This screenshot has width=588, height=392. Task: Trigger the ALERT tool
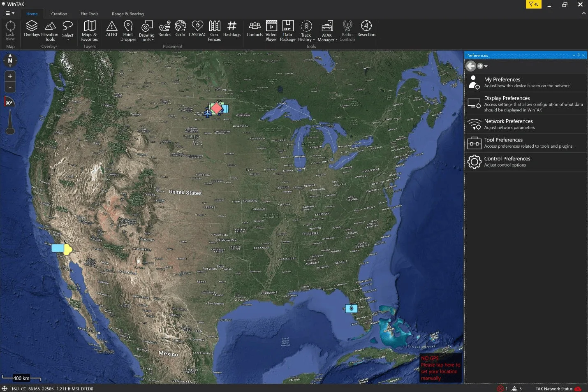112,29
